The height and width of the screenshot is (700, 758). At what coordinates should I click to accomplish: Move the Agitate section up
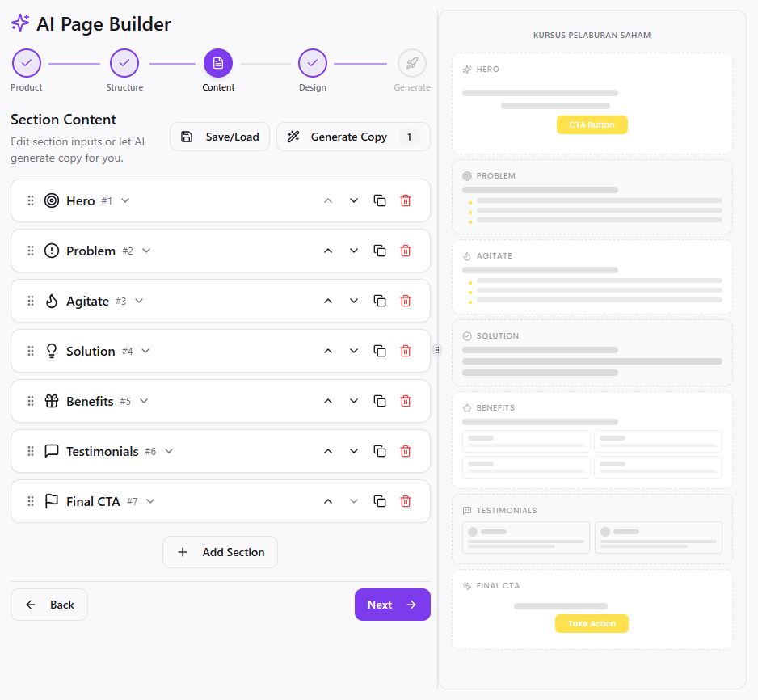click(x=328, y=301)
